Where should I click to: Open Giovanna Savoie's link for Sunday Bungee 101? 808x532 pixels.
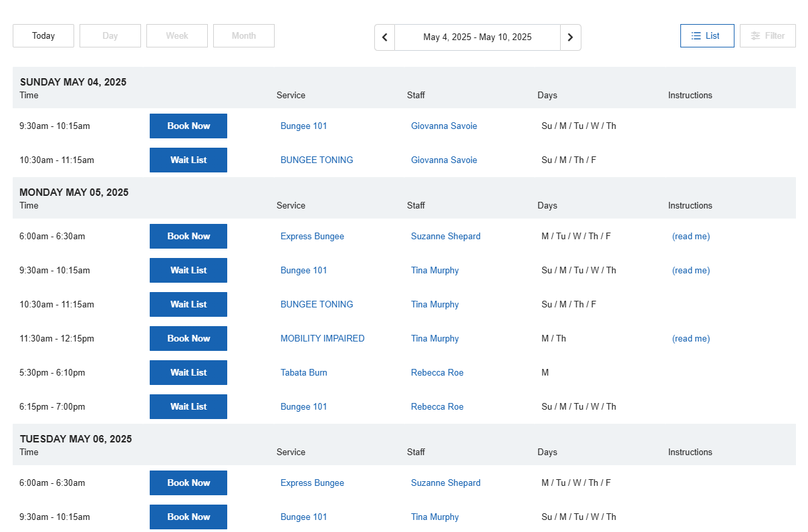(444, 126)
